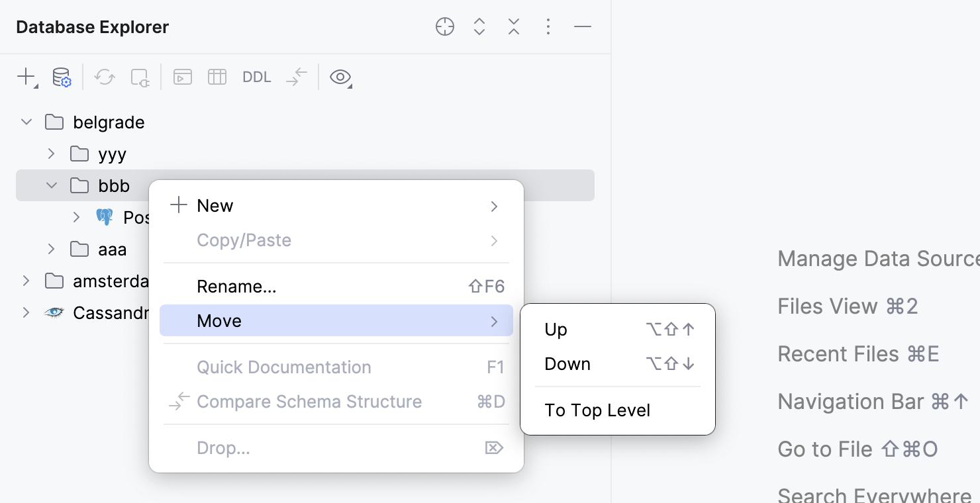Click the Disconnect plug icon
The width and height of the screenshot is (980, 503).
click(x=139, y=77)
